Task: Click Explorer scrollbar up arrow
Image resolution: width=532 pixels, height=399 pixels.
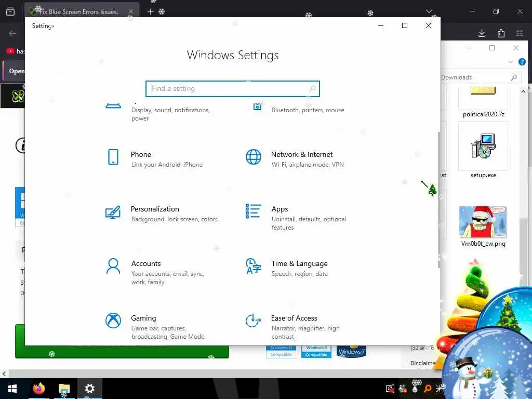Action: [523, 91]
